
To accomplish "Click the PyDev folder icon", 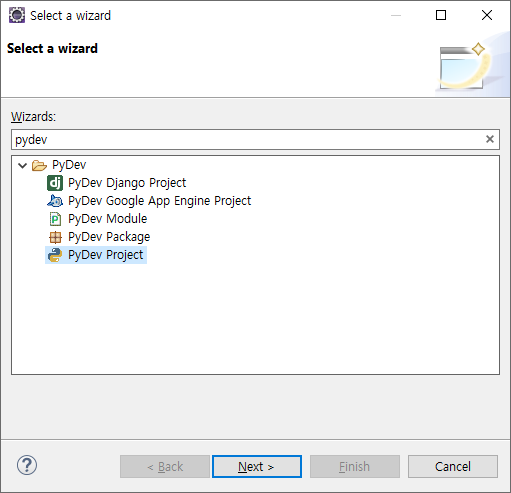I will (39, 165).
